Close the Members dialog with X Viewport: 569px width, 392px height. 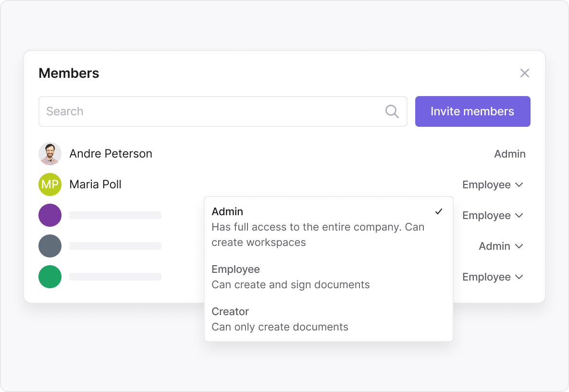pos(524,73)
